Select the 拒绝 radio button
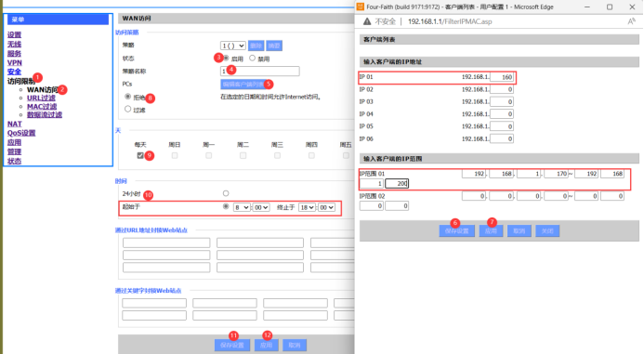The height and width of the screenshot is (354, 644). click(127, 97)
